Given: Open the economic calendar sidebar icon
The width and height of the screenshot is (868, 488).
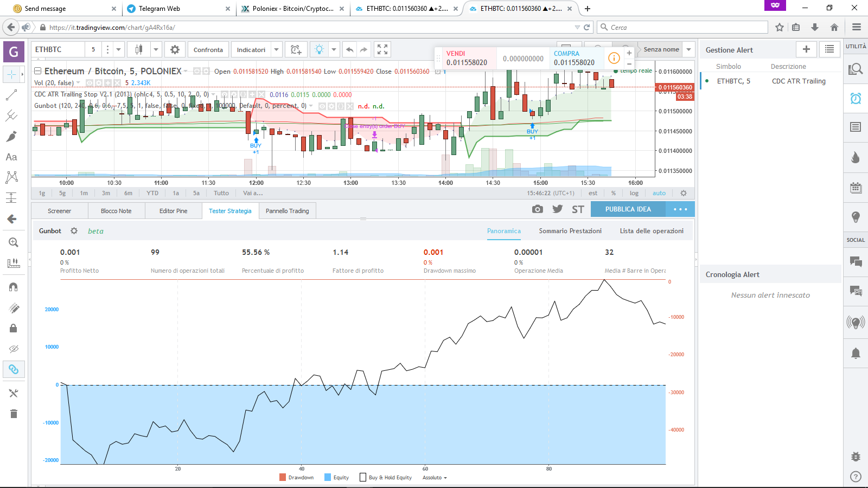Looking at the screenshot, I should (x=856, y=188).
